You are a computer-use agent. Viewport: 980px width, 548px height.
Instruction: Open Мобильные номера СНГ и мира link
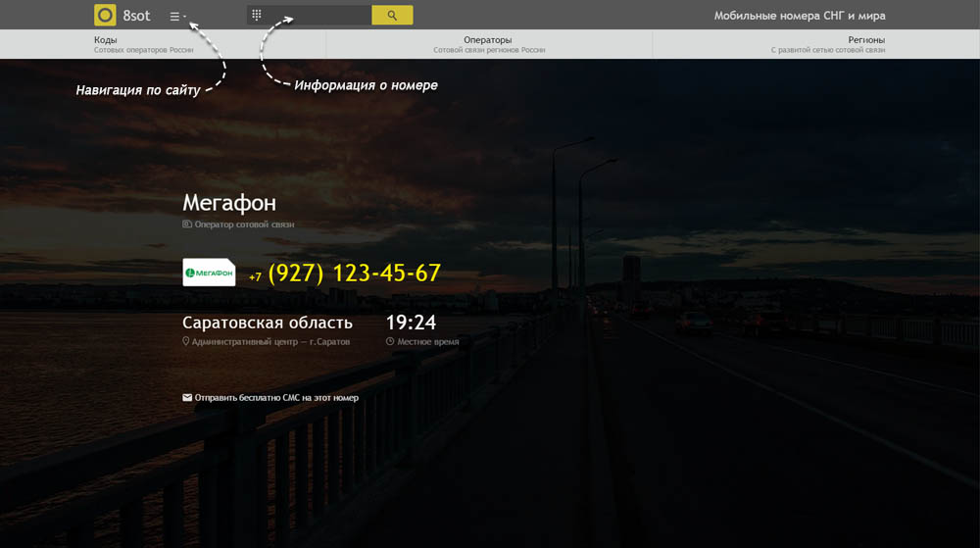pyautogui.click(x=800, y=16)
